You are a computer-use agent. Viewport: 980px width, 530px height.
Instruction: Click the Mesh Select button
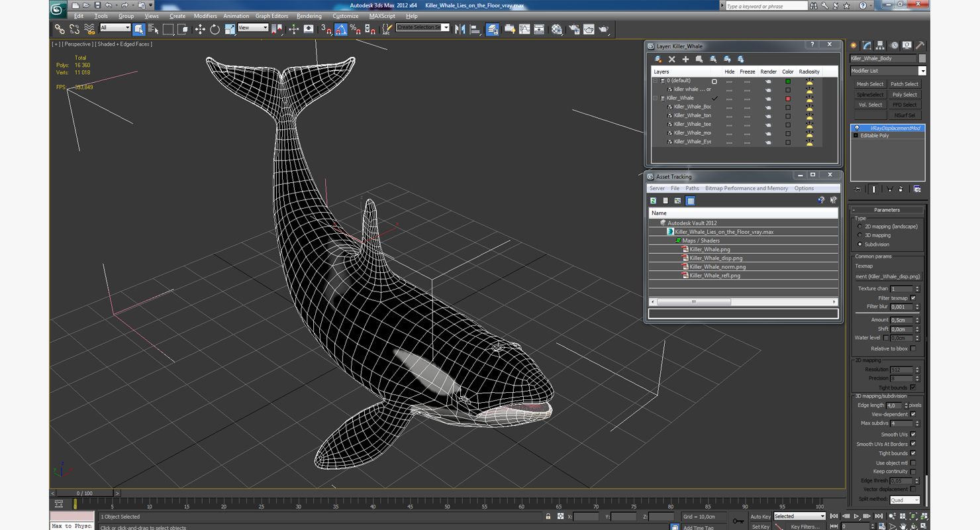click(x=870, y=84)
